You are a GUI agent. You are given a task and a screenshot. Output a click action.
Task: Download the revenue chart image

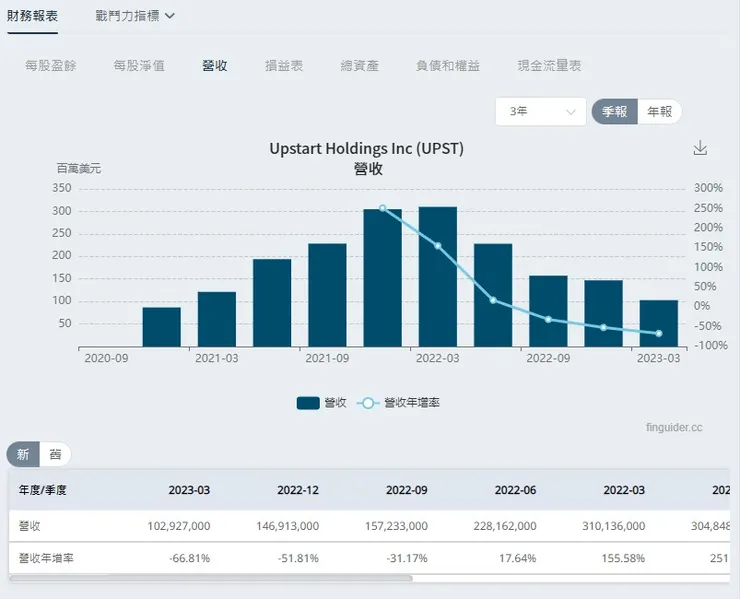point(700,148)
